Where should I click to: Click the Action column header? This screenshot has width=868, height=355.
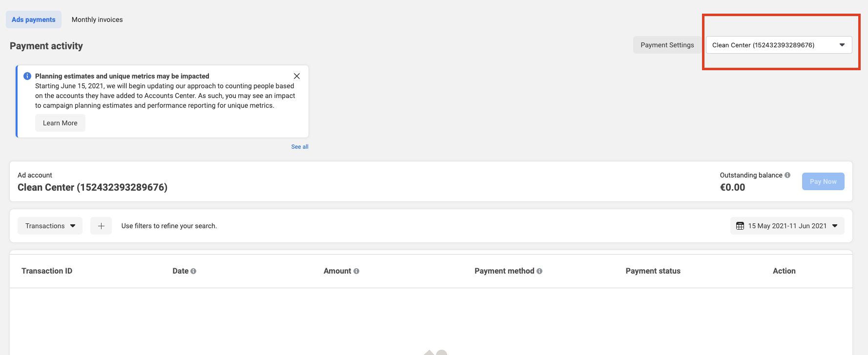(784, 271)
